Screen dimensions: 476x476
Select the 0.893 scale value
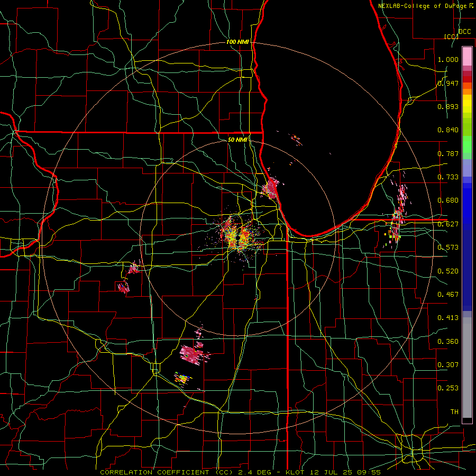pyautogui.click(x=448, y=106)
